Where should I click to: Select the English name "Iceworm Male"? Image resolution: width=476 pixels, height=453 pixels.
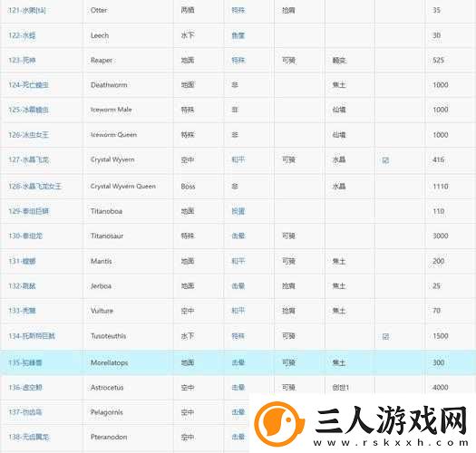click(x=112, y=110)
